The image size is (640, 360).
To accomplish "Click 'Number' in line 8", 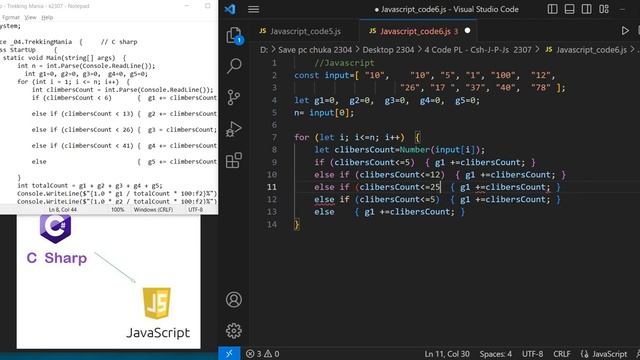I will tap(415, 150).
